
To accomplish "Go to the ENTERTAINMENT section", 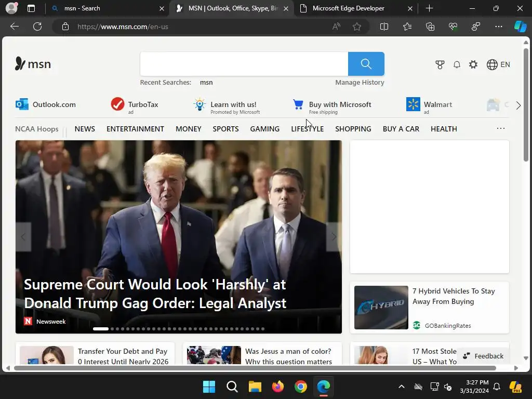I will click(136, 129).
